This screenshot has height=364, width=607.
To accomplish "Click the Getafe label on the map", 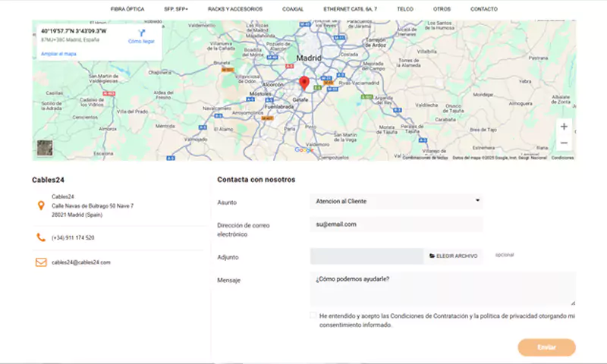I will [300, 100].
